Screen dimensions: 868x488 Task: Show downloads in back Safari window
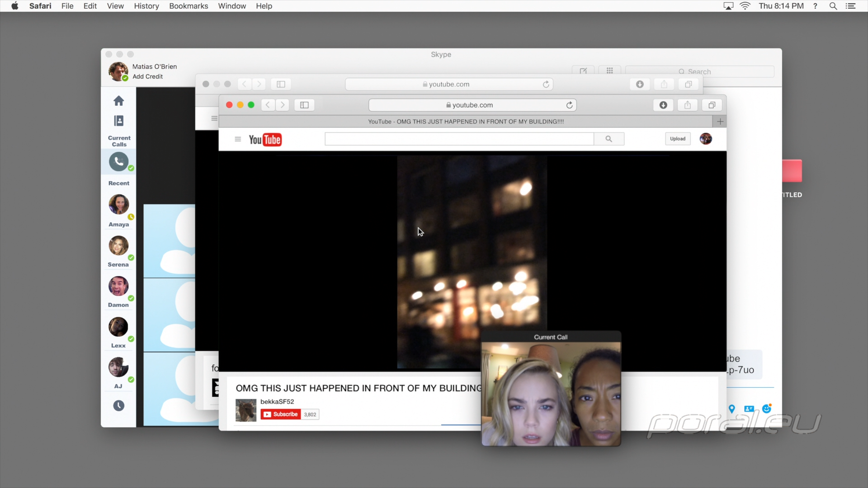(640, 84)
